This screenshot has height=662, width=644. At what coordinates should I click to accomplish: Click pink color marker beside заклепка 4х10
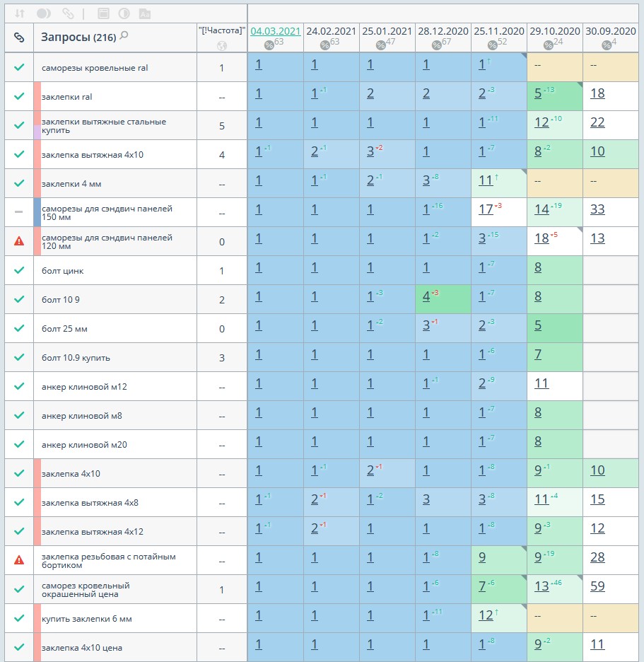click(x=37, y=473)
